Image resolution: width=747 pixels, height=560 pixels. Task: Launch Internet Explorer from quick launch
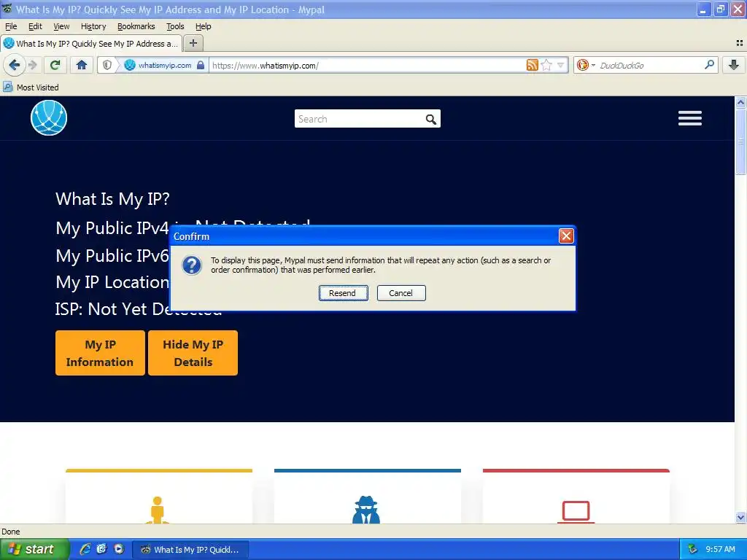click(85, 549)
